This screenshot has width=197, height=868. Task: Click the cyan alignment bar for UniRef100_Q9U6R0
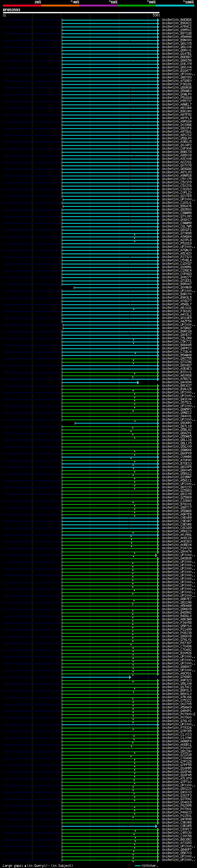click(117, 423)
